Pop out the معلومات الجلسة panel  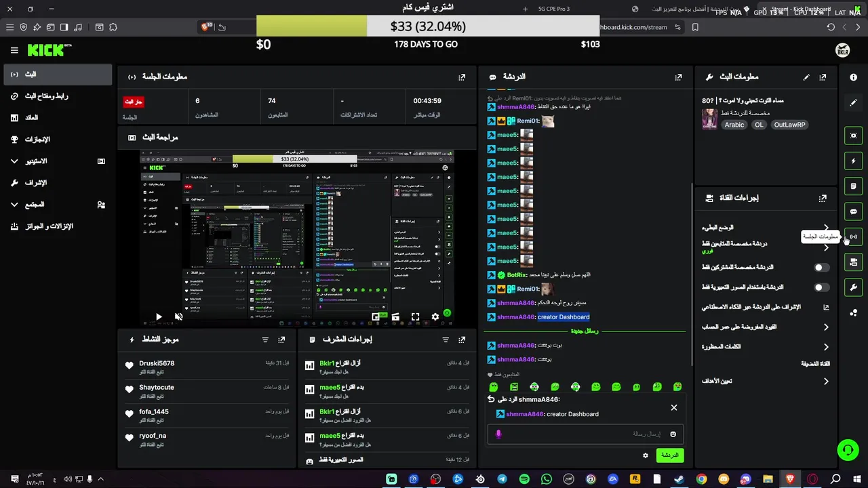tap(462, 77)
